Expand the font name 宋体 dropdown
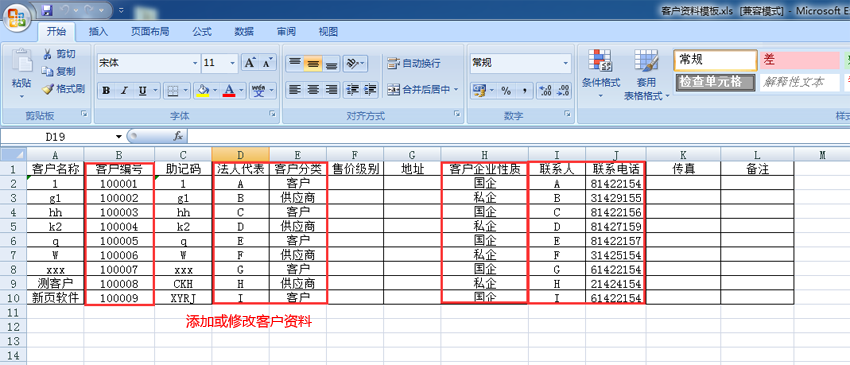 195,63
